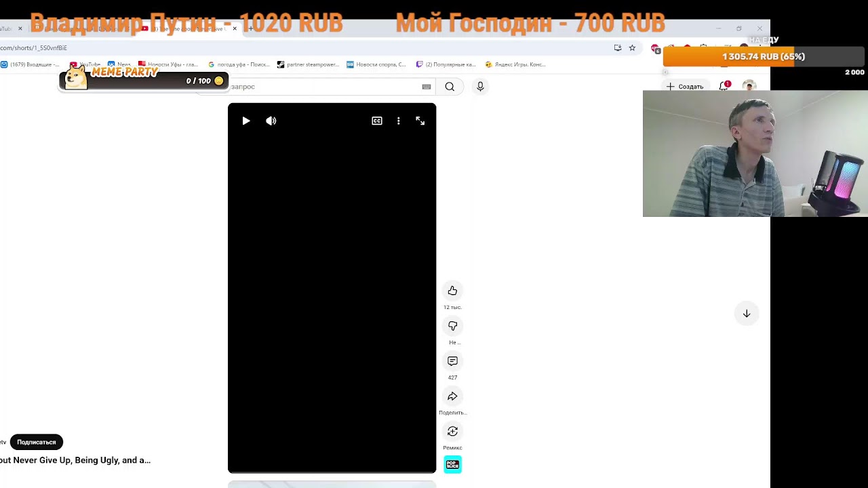Click the YouTube search magnifier button
The width and height of the screenshot is (868, 488).
tap(450, 87)
